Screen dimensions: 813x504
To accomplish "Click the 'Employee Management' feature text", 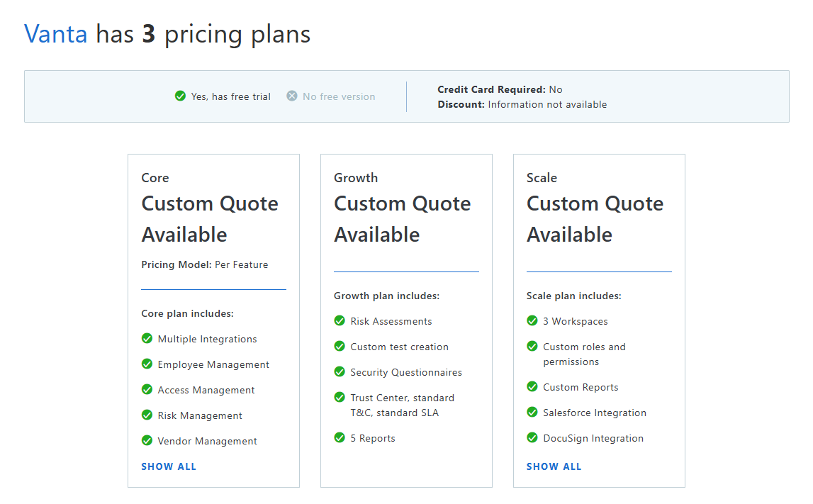I will (x=213, y=364).
